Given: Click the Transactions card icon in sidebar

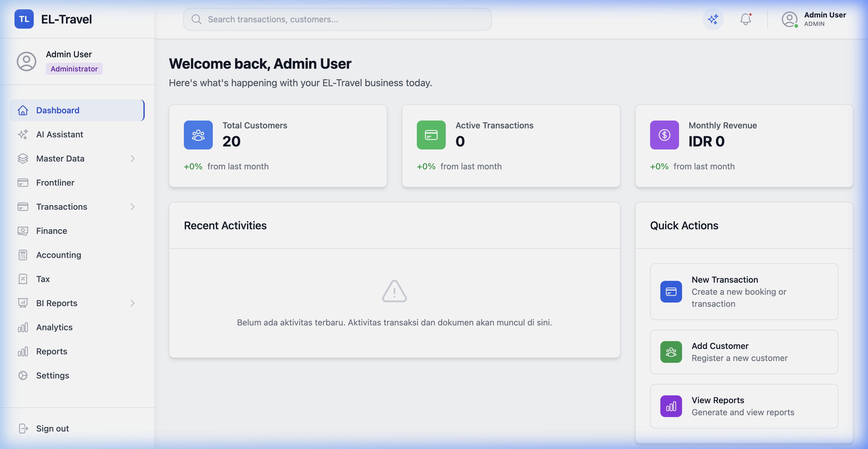Looking at the screenshot, I should pyautogui.click(x=23, y=207).
